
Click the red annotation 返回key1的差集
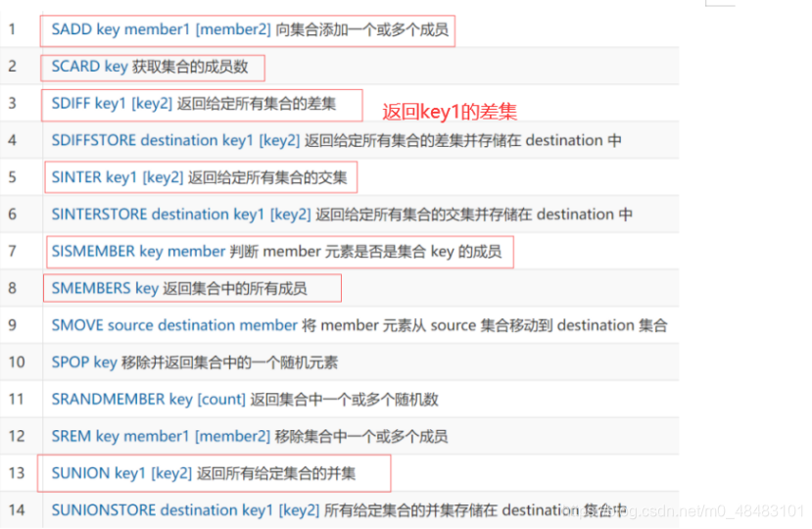point(450,112)
